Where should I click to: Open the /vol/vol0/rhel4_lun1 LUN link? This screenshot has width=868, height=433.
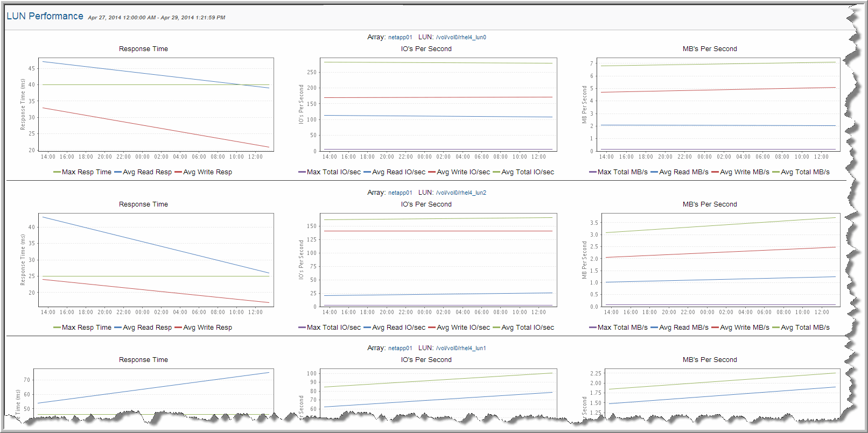coord(460,349)
